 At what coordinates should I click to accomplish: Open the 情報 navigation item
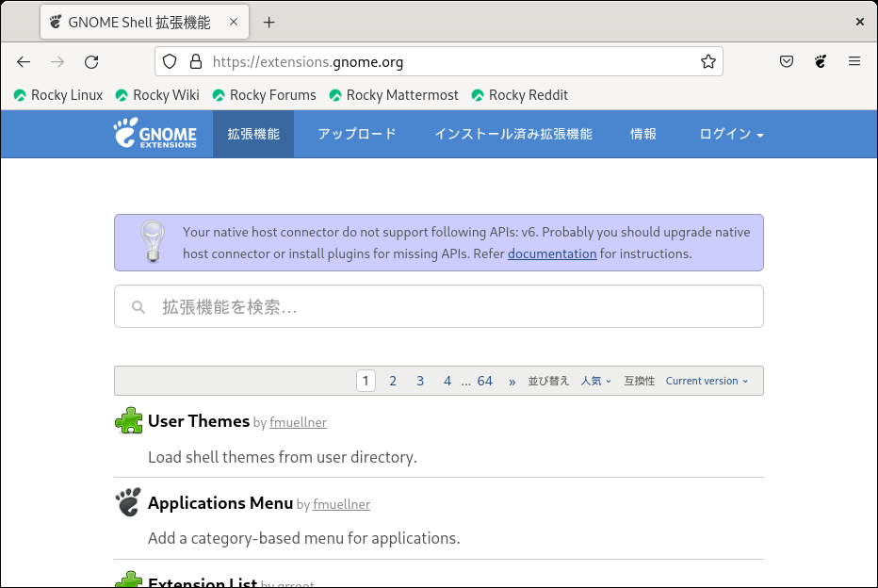(x=642, y=134)
